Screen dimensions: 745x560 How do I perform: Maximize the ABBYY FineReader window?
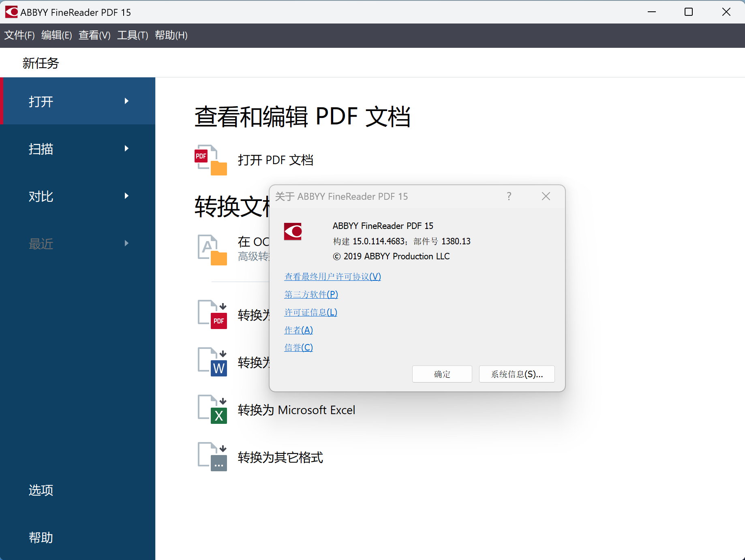point(689,12)
